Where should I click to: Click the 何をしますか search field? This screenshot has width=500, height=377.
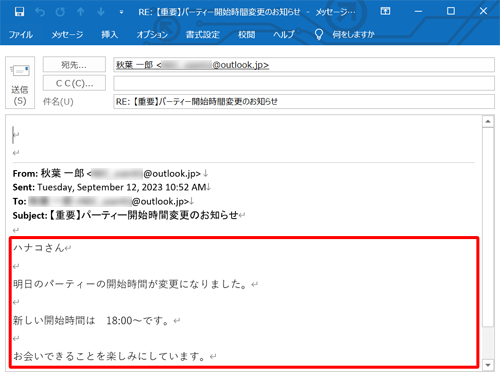(x=353, y=34)
